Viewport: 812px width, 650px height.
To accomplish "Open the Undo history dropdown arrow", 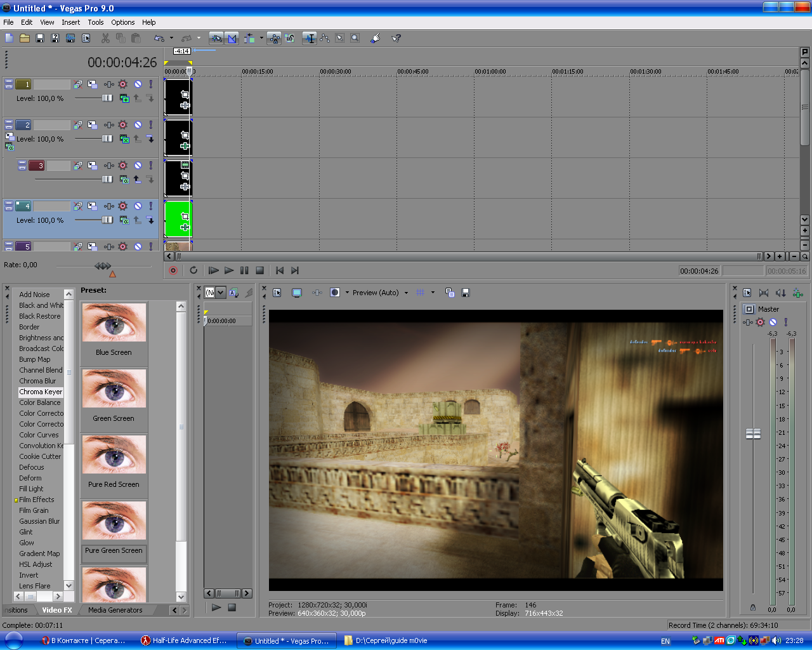I will pyautogui.click(x=171, y=38).
